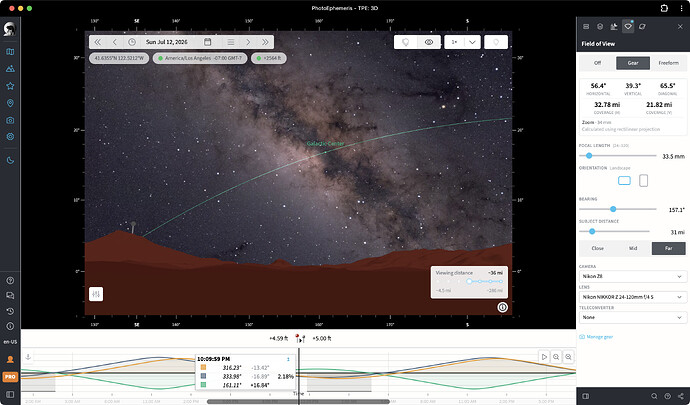Open help question mark in left sidebar
This screenshot has width=690, height=405.
(10, 280)
